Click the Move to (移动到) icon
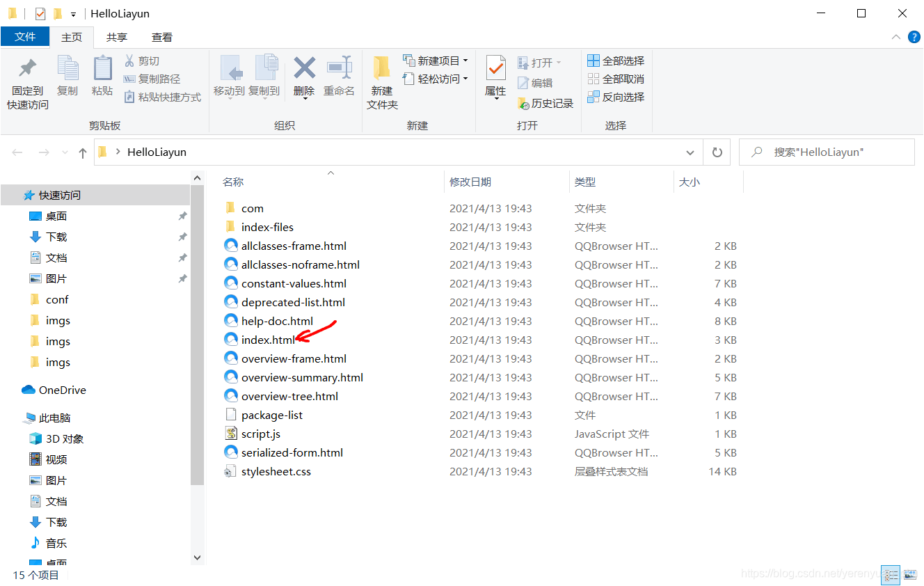 [230, 68]
